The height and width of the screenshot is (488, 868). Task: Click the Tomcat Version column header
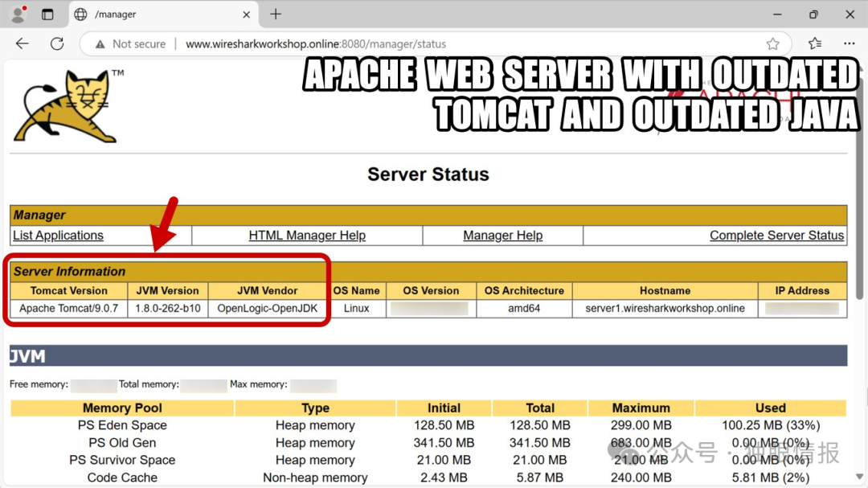tap(68, 291)
